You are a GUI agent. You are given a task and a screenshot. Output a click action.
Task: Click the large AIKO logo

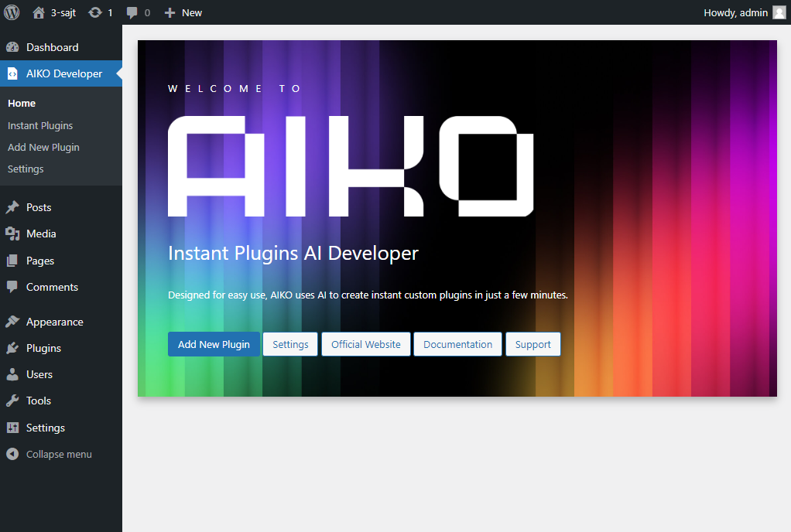pyautogui.click(x=351, y=166)
